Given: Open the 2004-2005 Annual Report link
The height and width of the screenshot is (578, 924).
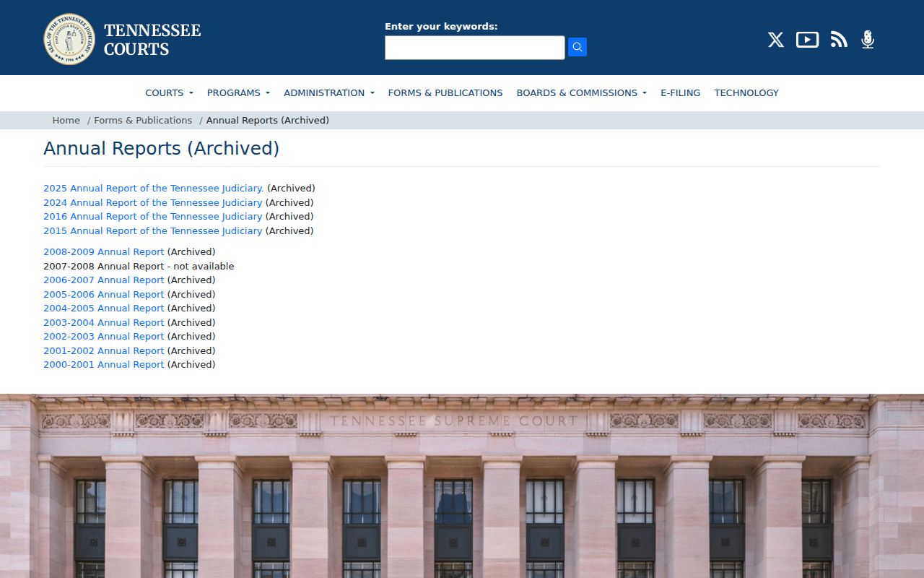Looking at the screenshot, I should click(x=104, y=309).
